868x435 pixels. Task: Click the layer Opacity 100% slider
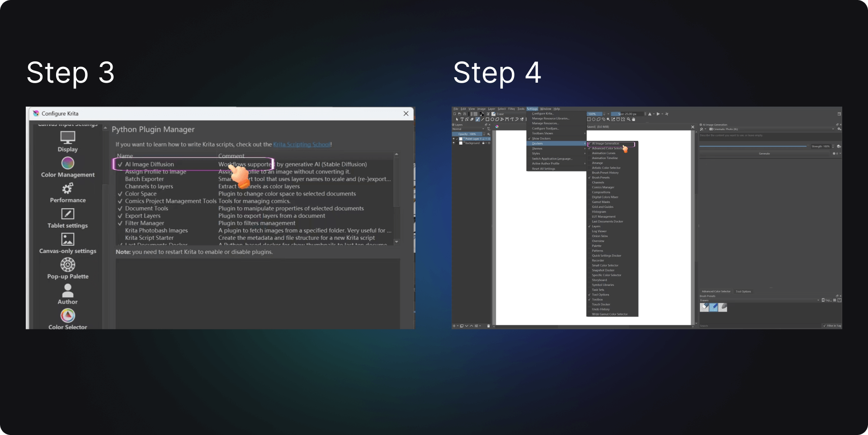(x=467, y=134)
